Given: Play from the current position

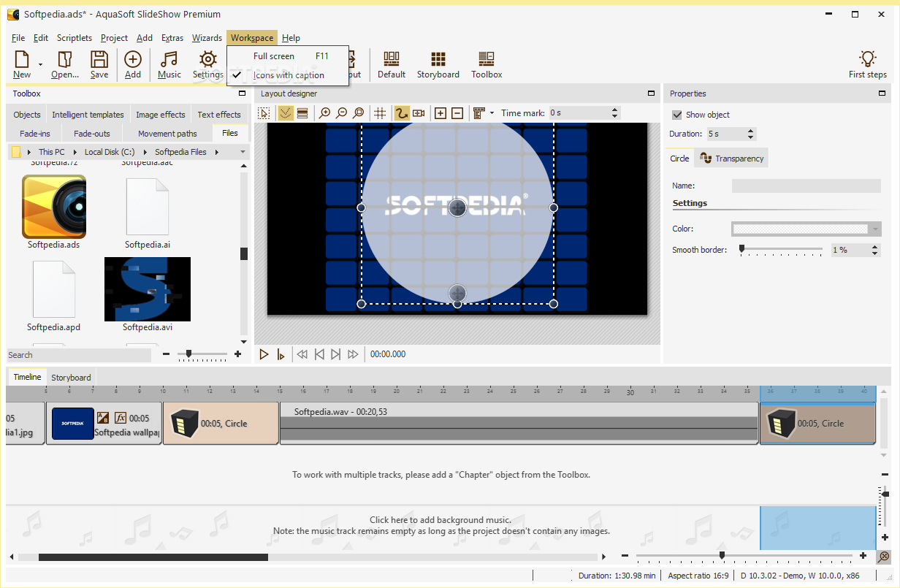Looking at the screenshot, I should click(281, 354).
